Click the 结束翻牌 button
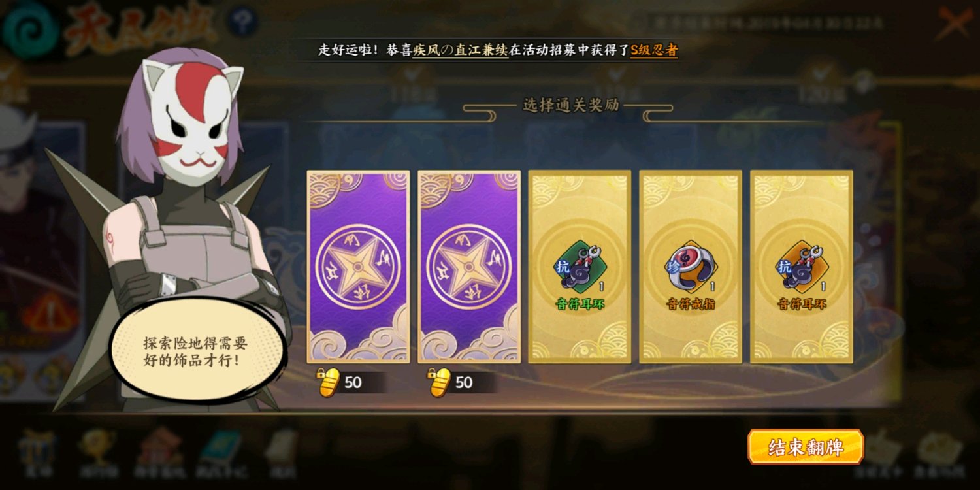The image size is (980, 490). click(806, 447)
